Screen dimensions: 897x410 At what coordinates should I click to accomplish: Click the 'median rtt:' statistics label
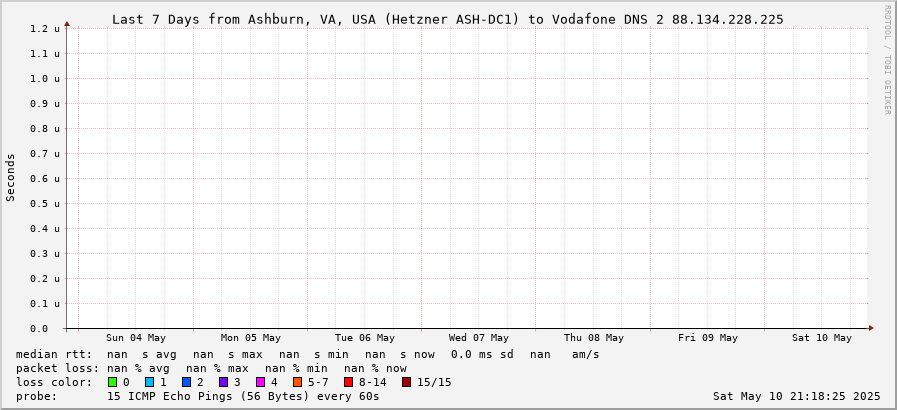pos(54,355)
